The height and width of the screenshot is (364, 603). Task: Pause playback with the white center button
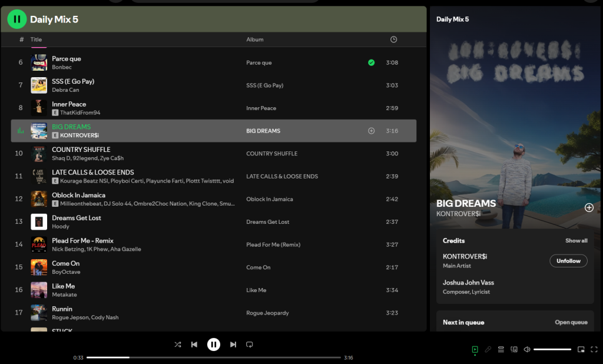pos(213,345)
